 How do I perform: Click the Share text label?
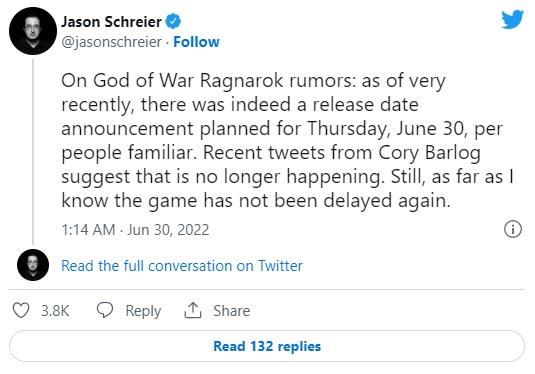[x=232, y=311]
